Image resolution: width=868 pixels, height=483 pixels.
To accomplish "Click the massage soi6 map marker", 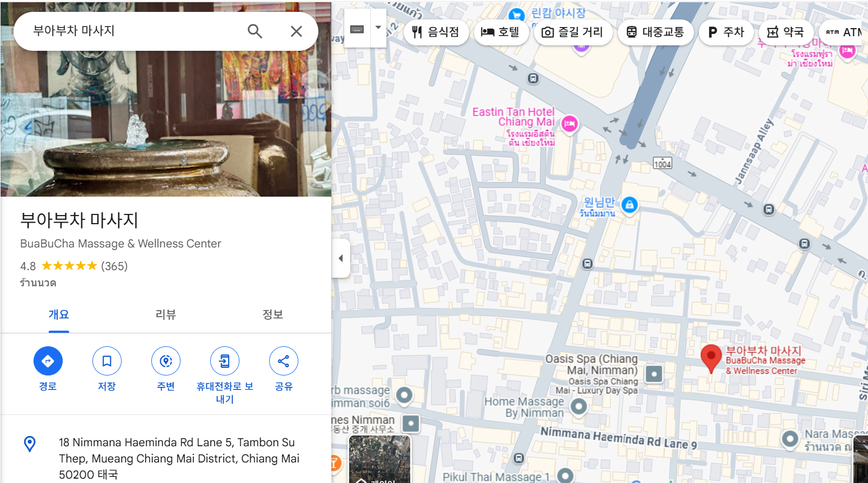I will click(x=404, y=395).
